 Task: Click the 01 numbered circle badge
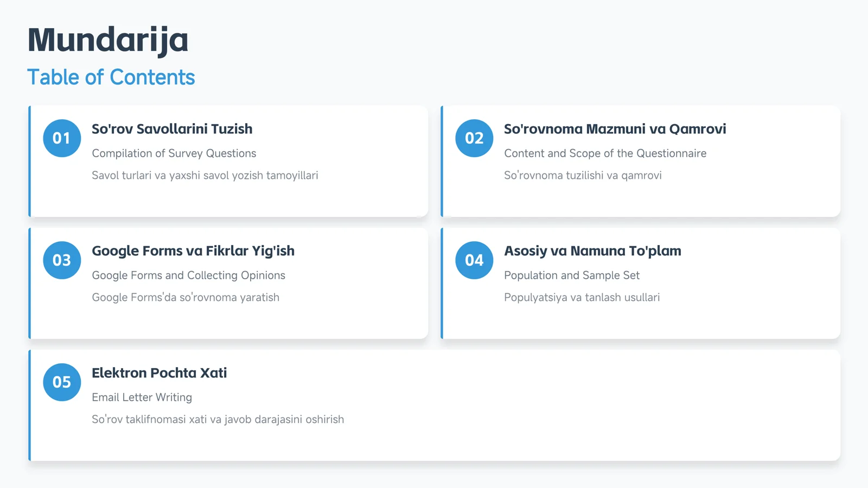tap(62, 138)
